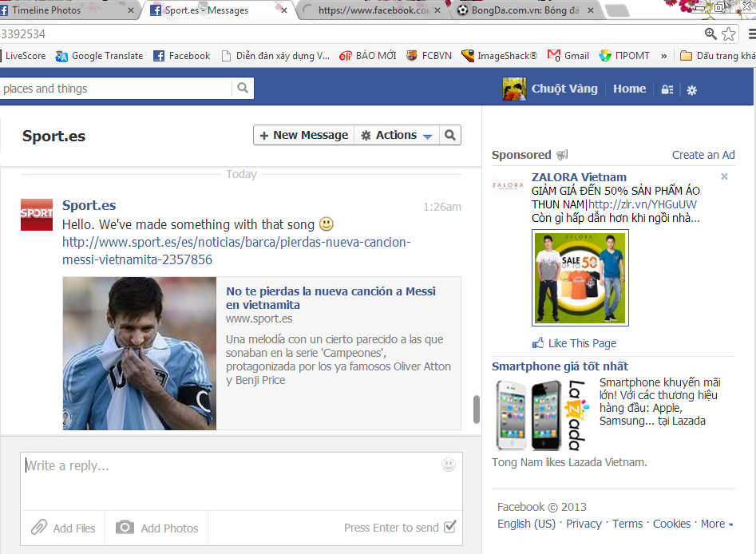Open the account settings gear icon
The height and width of the screenshot is (554, 756).
coord(692,90)
